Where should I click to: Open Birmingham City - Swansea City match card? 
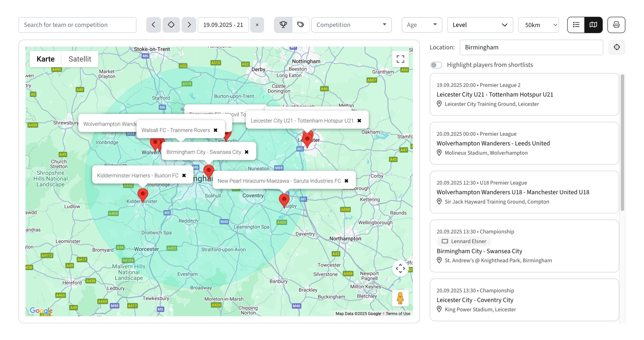pos(524,246)
